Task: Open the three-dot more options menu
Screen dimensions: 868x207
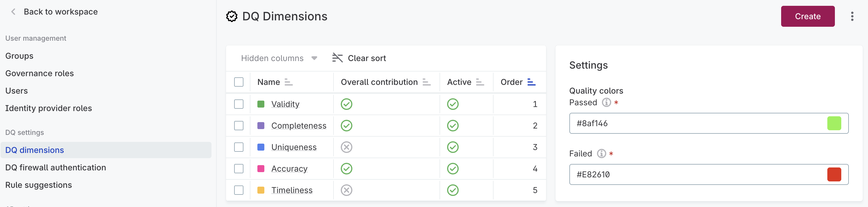Action: tap(852, 16)
